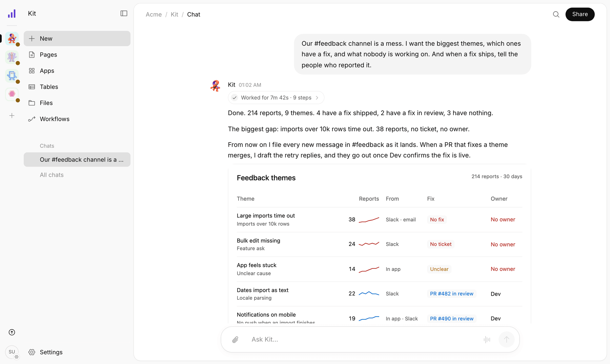
Task: Click PR #490 in review link
Action: point(451,319)
